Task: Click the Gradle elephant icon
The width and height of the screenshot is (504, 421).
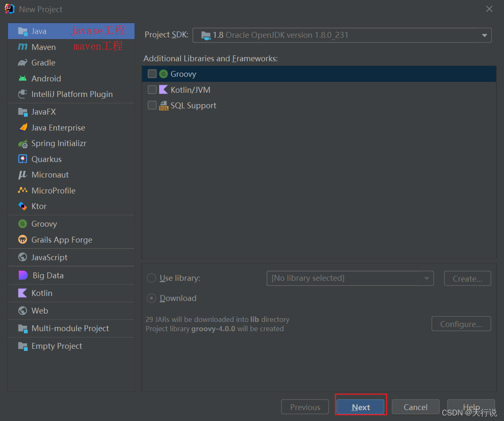Action: (23, 63)
